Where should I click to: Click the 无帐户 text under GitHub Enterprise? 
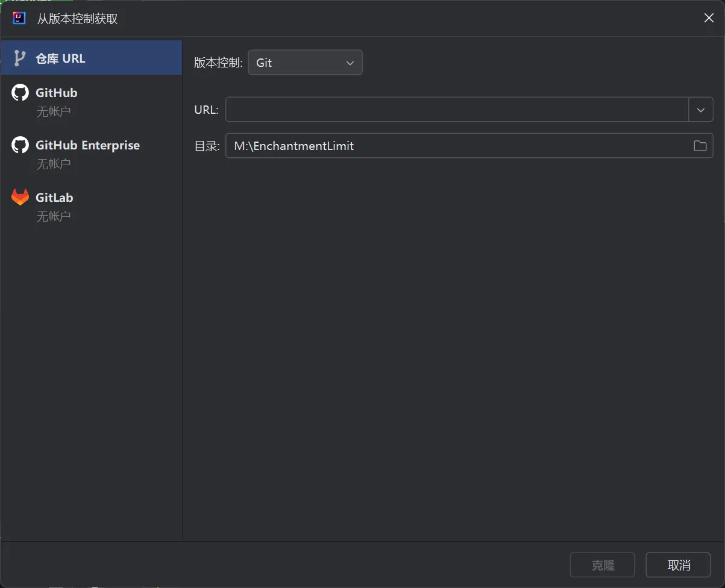(54, 164)
